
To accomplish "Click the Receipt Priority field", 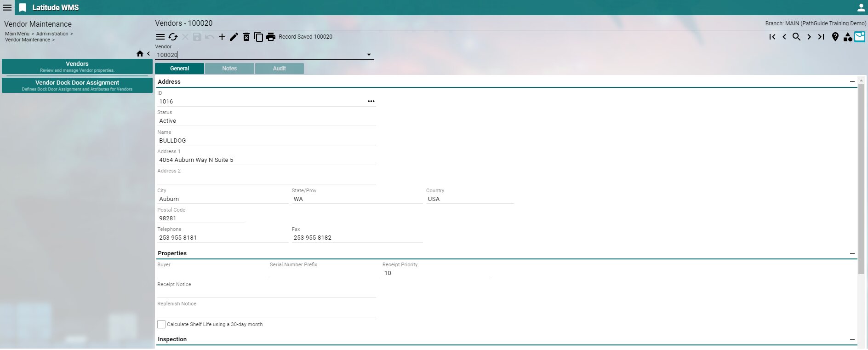I will (x=437, y=273).
